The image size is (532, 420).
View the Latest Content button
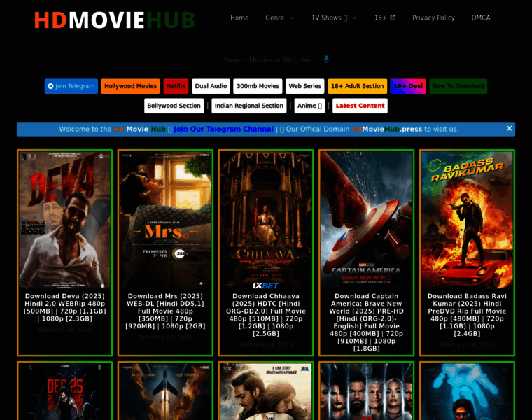pyautogui.click(x=360, y=106)
